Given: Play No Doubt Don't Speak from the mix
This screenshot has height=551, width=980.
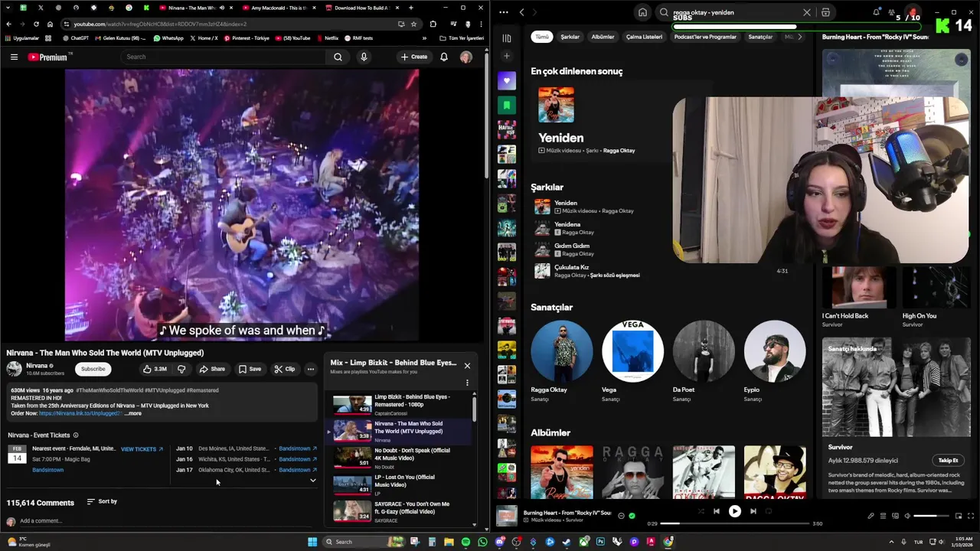Looking at the screenshot, I should [398, 458].
